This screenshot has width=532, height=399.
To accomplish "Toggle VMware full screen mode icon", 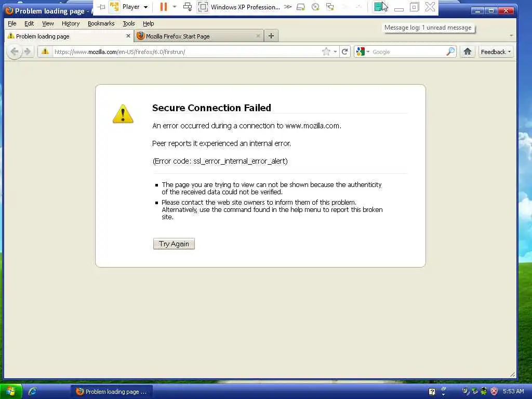I will [203, 7].
